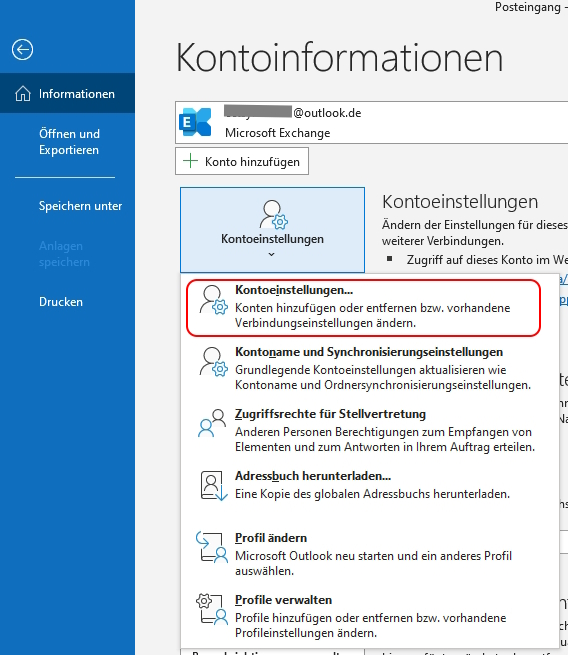Click the person-gear icon in Kontoeinstellungen button
Viewport: 568px width, 655px height.
pos(274,215)
